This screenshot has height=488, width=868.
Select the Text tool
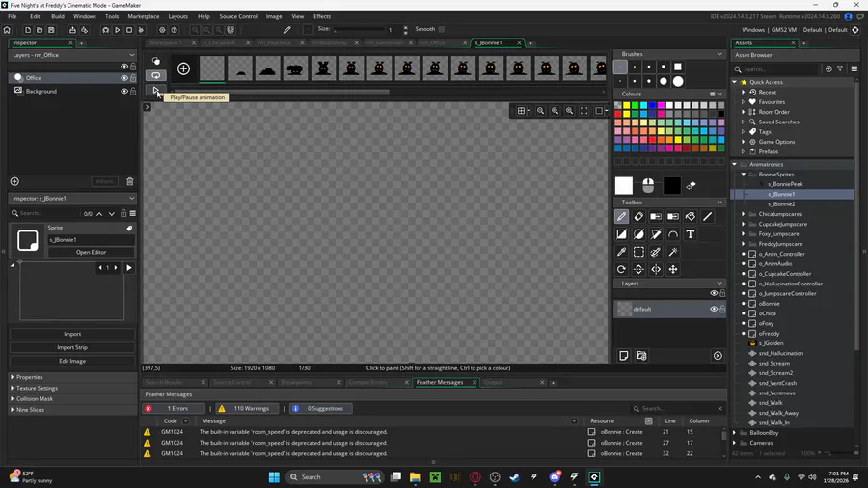click(x=690, y=234)
